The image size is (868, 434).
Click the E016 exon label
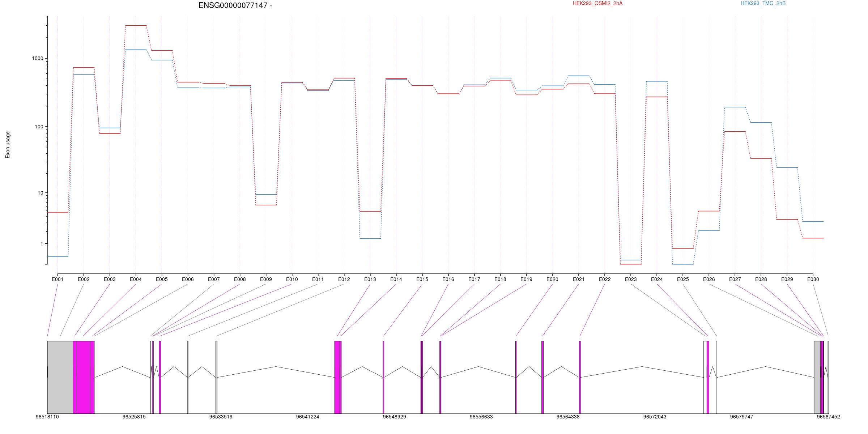point(448,279)
